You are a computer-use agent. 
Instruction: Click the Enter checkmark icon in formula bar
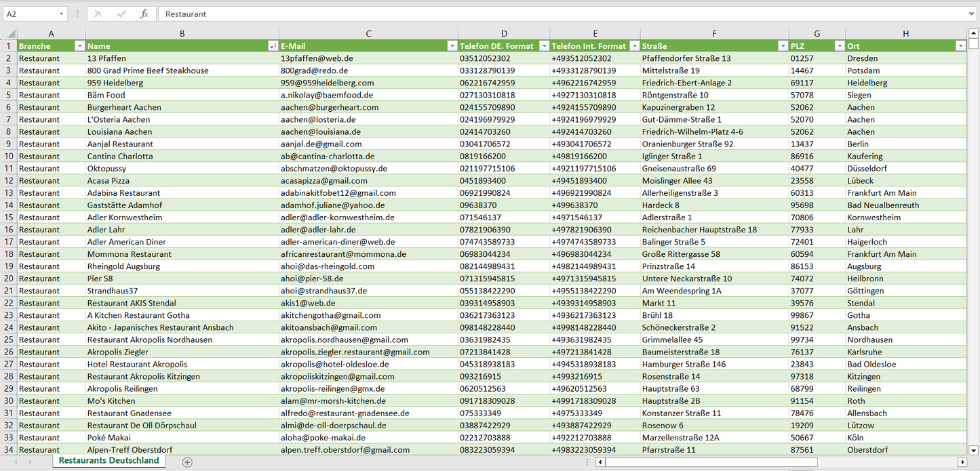coord(121,14)
